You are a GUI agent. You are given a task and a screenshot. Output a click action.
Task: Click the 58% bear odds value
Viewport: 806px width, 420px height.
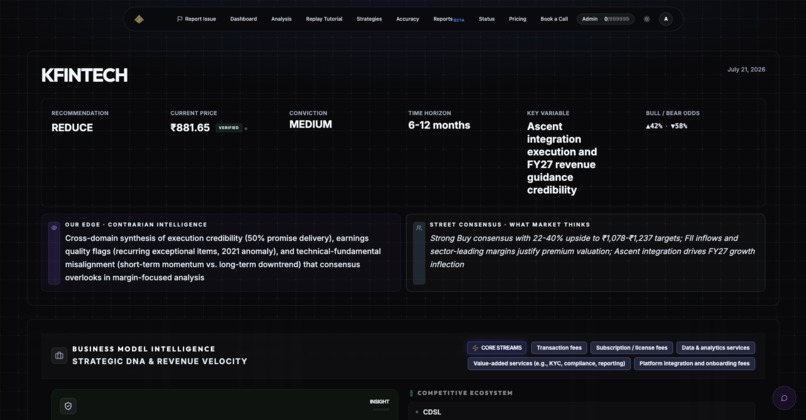coord(679,126)
